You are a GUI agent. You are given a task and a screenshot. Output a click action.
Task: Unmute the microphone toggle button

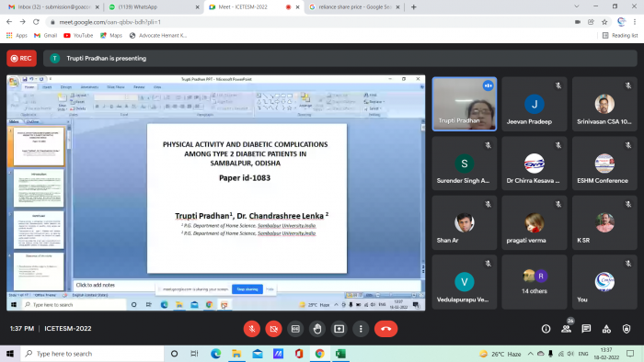[252, 329]
